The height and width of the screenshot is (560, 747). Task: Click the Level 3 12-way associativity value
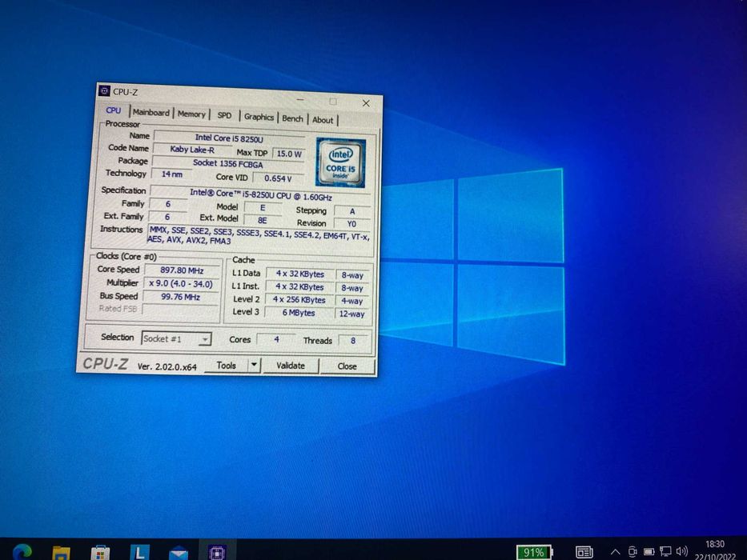pyautogui.click(x=352, y=314)
